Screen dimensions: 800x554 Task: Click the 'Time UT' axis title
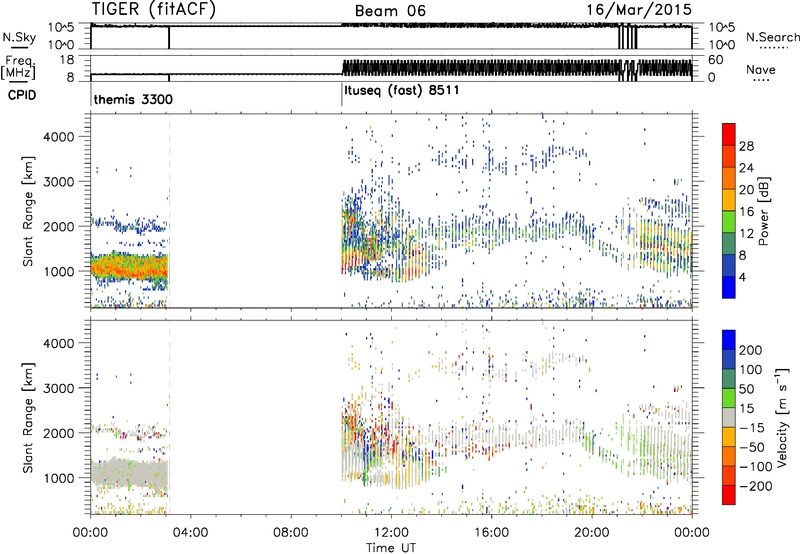tap(391, 548)
